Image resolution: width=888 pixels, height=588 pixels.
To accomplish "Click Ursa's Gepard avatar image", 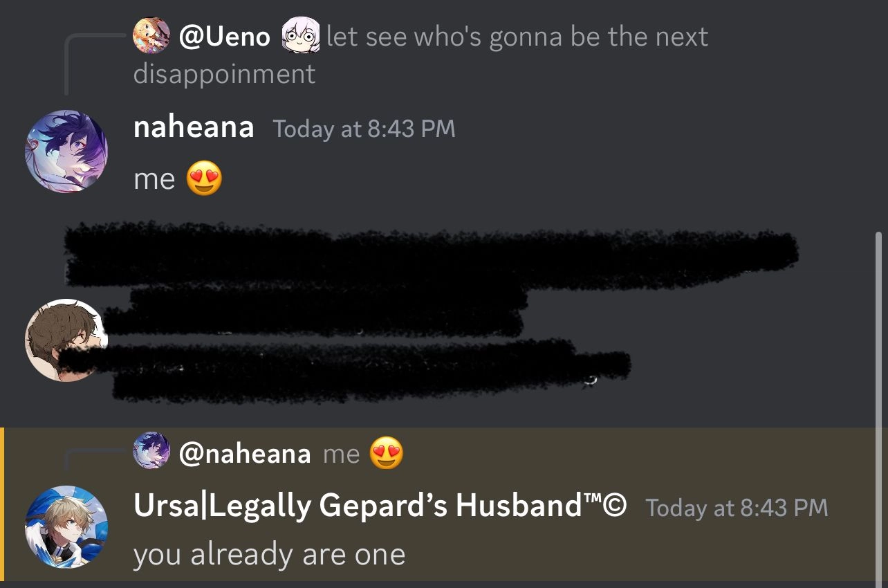I will click(x=66, y=527).
